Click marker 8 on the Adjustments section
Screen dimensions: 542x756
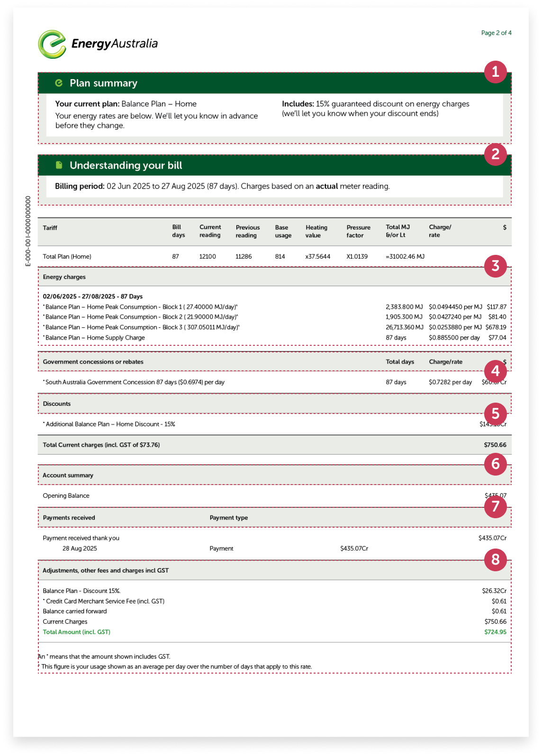[495, 560]
